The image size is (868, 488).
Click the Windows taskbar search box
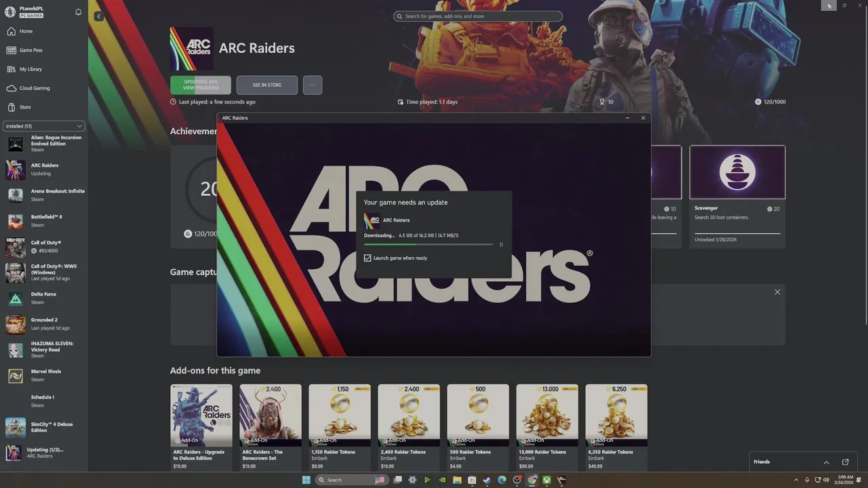tap(351, 480)
